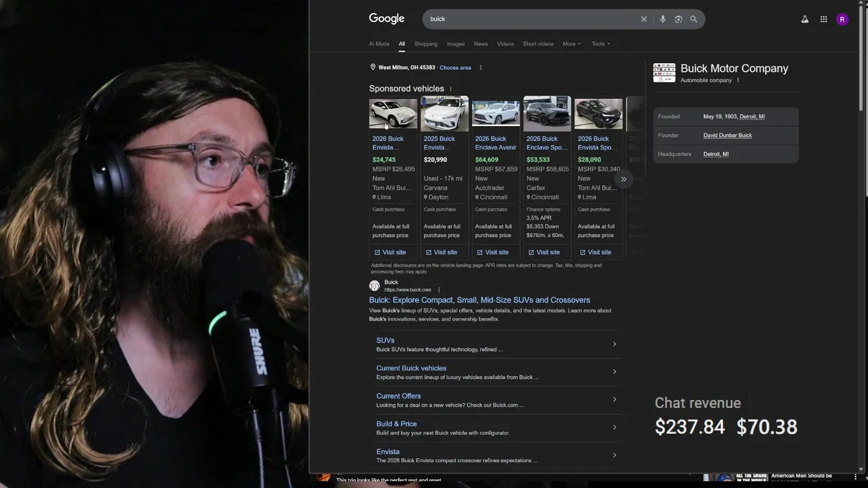Open the SUVs sitelink

point(385,340)
